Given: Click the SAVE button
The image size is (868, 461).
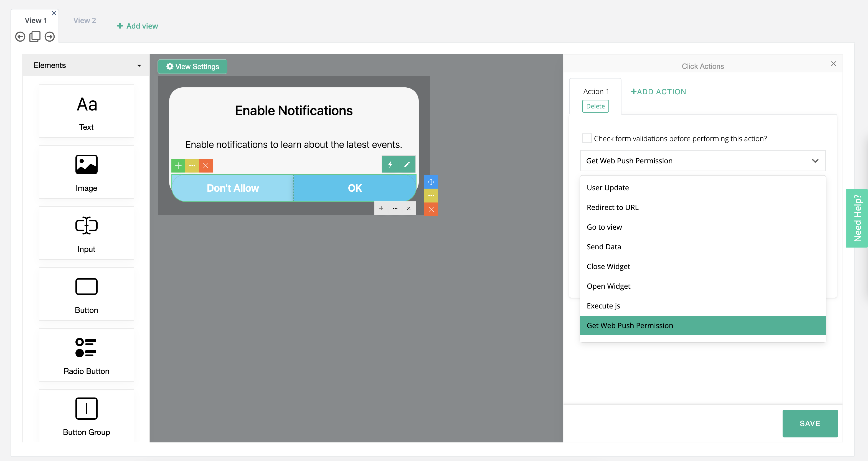Looking at the screenshot, I should click(809, 423).
